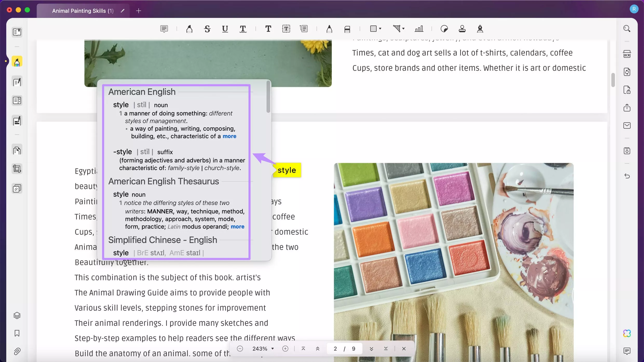Open the user account avatar R
The height and width of the screenshot is (362, 644).
coord(634,9)
